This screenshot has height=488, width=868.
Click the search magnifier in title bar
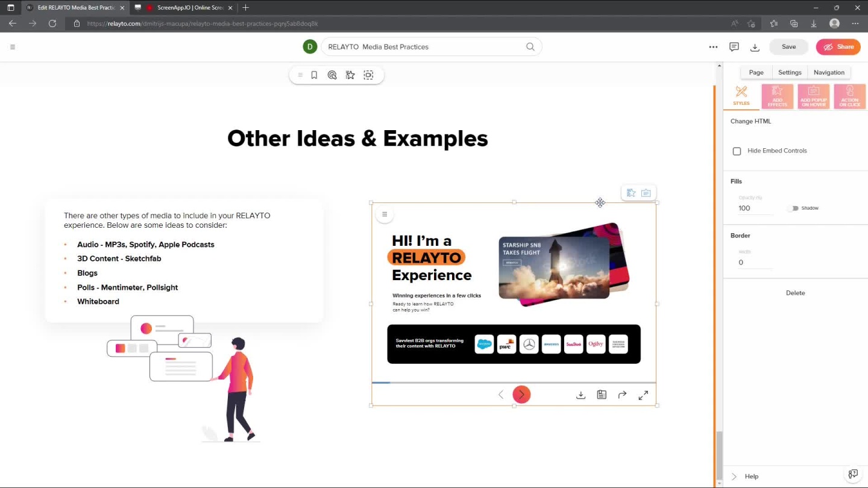(x=530, y=47)
